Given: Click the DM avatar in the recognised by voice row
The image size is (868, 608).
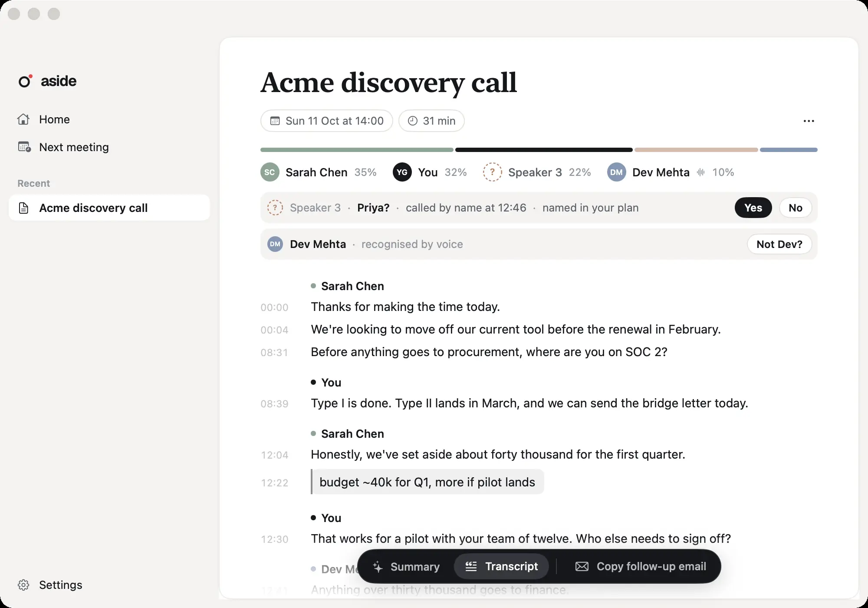Looking at the screenshot, I should 275,244.
